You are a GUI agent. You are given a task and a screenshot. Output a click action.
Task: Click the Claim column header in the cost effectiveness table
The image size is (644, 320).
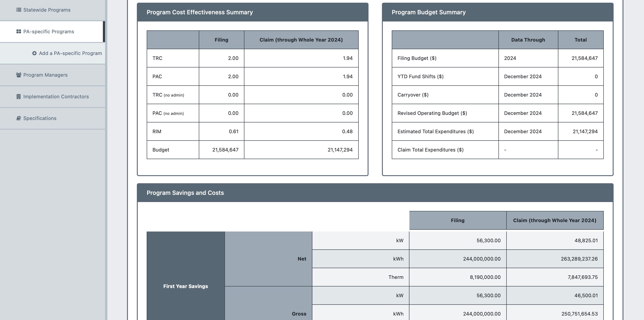point(301,40)
